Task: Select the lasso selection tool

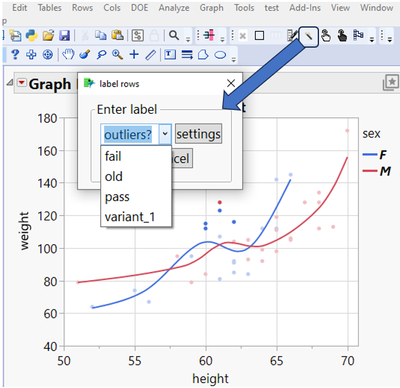Action: pos(101,54)
